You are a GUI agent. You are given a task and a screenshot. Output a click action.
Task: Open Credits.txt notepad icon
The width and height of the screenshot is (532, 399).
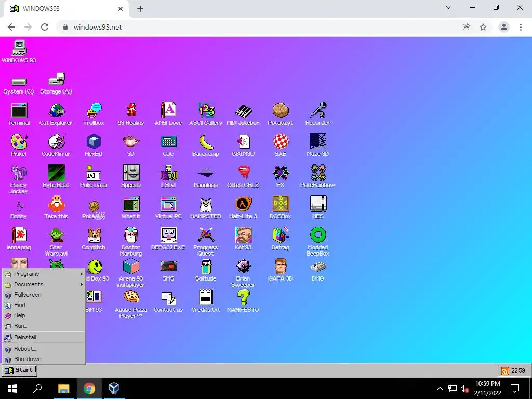click(x=206, y=301)
